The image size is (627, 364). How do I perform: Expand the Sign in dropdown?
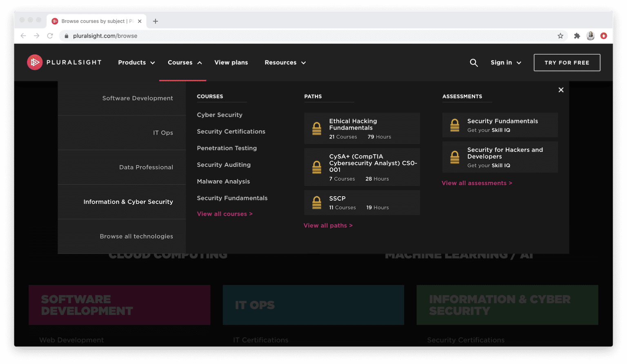pyautogui.click(x=506, y=62)
